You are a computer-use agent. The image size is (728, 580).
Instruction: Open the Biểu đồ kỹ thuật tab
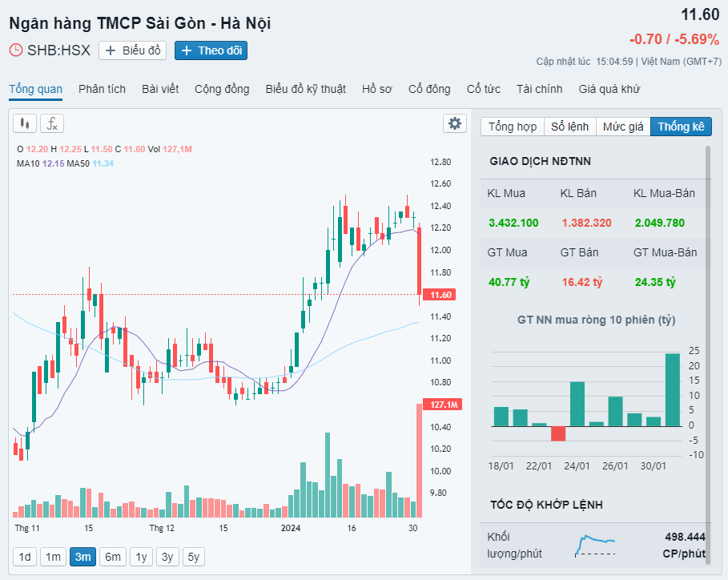tap(305, 89)
